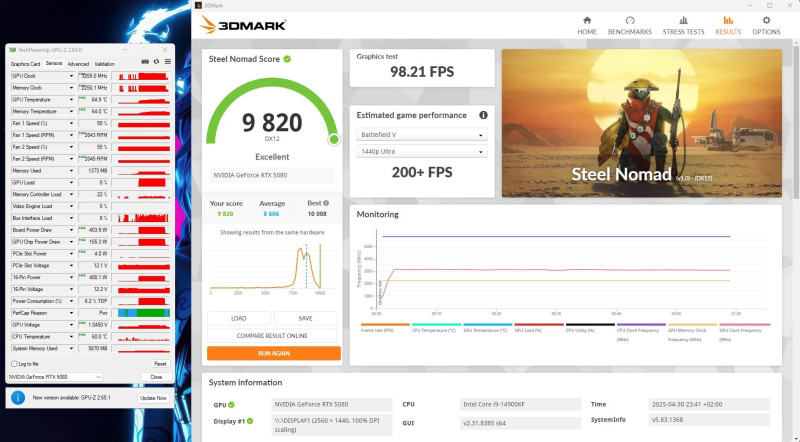Image resolution: width=800 pixels, height=442 pixels.
Task: Click the green score gauge end marker
Action: click(334, 139)
